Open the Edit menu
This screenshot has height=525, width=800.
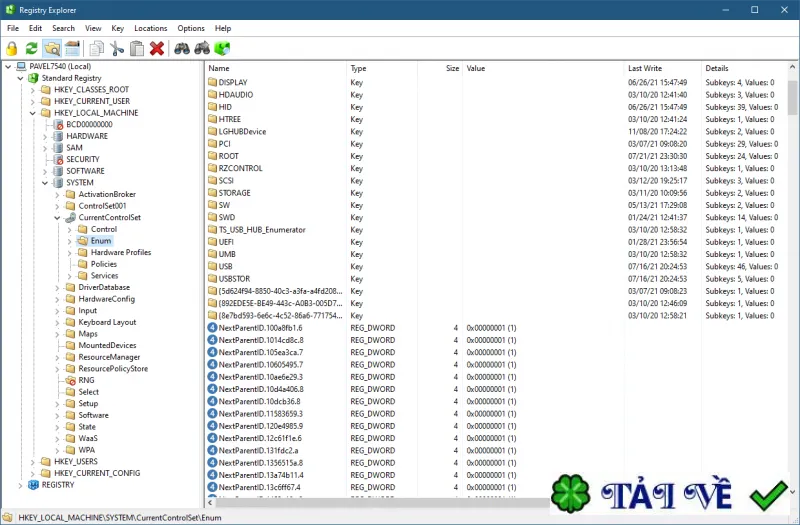pyautogui.click(x=35, y=28)
